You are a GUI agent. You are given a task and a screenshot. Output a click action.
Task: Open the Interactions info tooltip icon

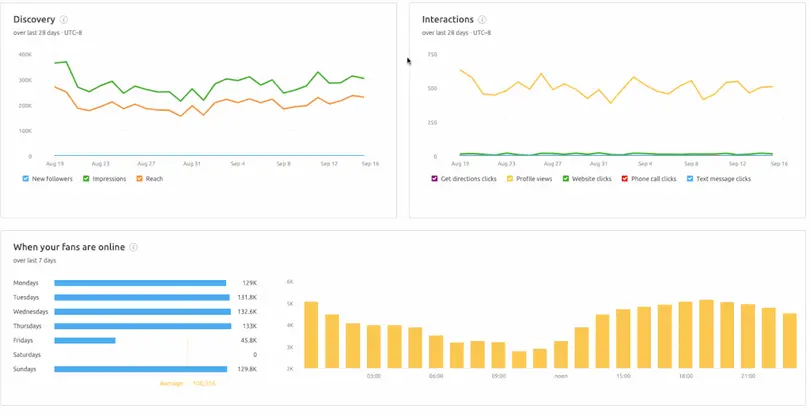(482, 20)
